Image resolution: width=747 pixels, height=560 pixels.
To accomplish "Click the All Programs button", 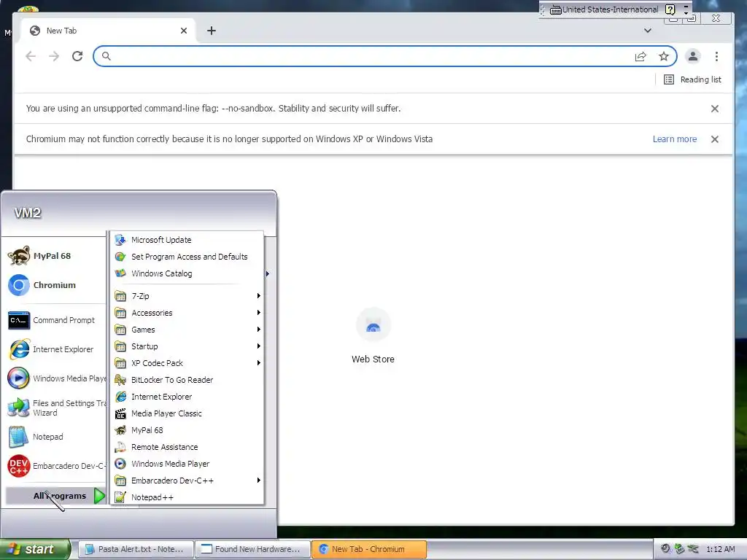I will [x=55, y=496].
